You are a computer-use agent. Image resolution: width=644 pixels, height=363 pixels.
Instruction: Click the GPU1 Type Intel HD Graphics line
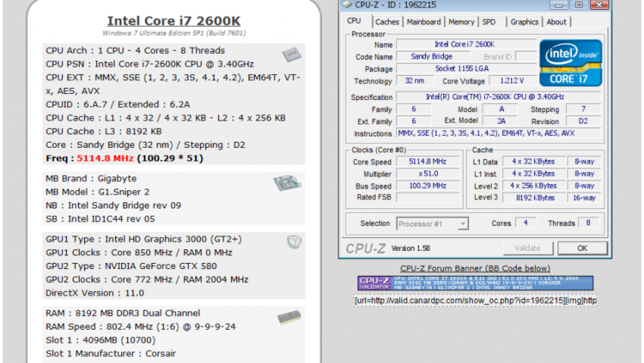pyautogui.click(x=143, y=239)
